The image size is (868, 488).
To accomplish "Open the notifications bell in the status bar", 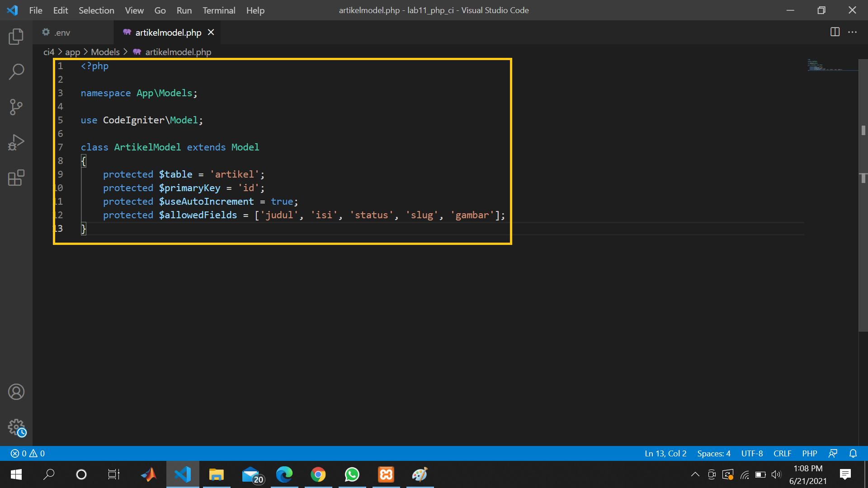I will click(853, 453).
